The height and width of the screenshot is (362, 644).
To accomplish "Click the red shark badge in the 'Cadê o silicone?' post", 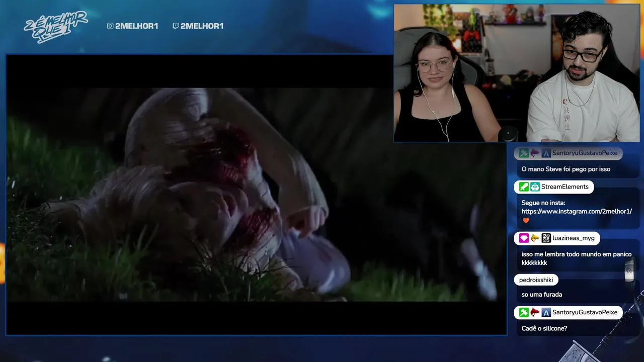I will 535,313.
